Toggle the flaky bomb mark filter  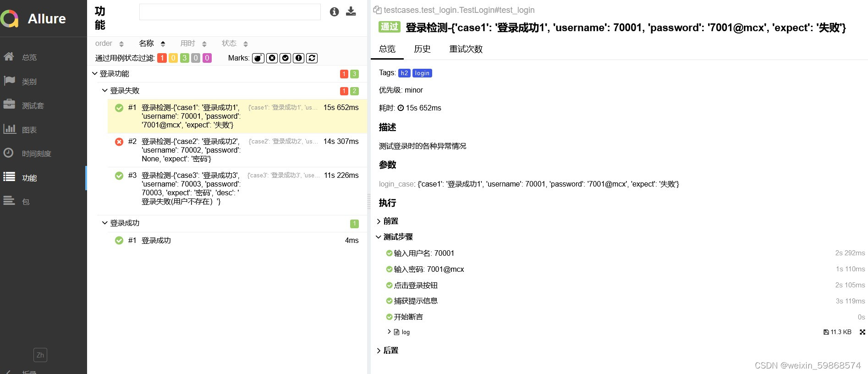[x=258, y=58]
